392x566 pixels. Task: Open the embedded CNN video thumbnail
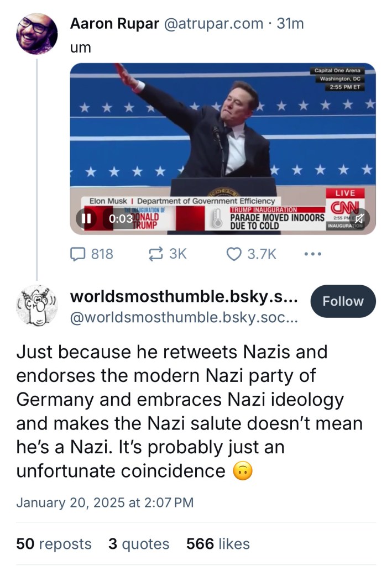point(222,138)
